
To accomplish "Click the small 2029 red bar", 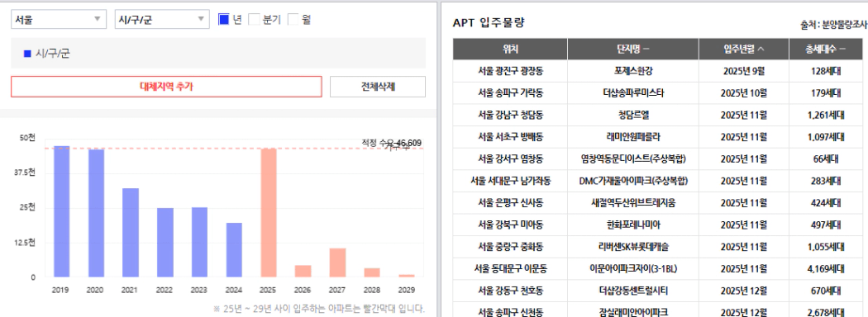I will (x=407, y=276).
